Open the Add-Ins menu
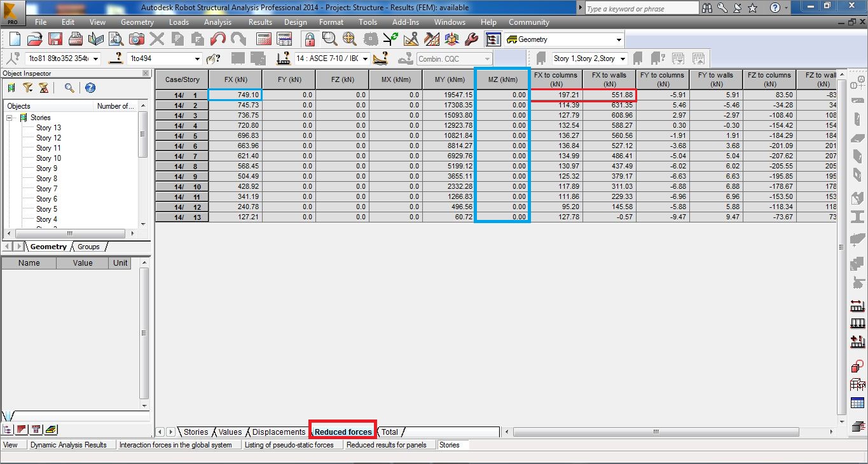This screenshot has width=868, height=464. pos(406,22)
